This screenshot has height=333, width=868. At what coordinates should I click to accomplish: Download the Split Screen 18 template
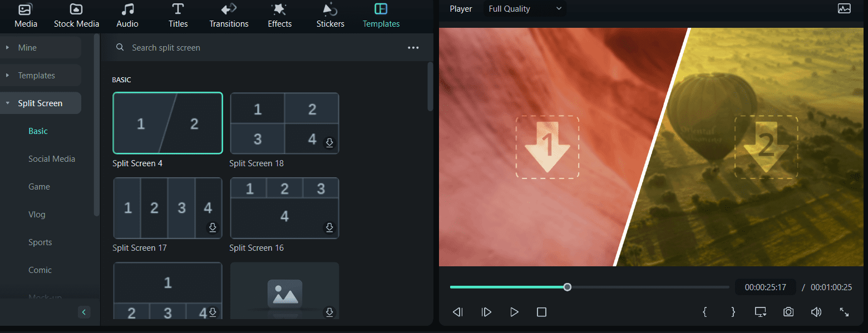(x=329, y=143)
